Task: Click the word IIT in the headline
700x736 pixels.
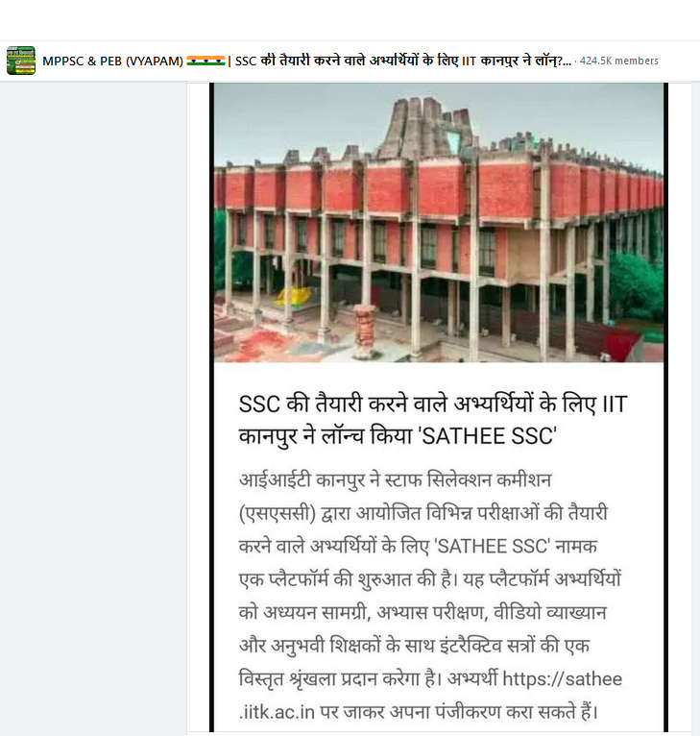Action: (616, 405)
